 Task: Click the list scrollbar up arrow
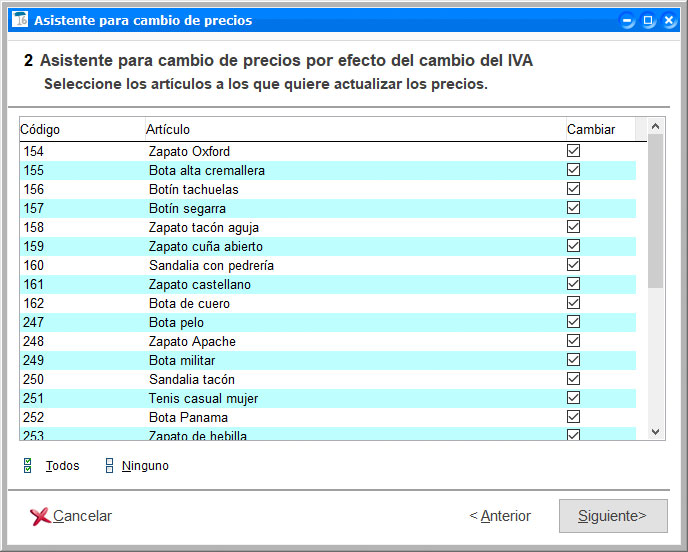[656, 126]
